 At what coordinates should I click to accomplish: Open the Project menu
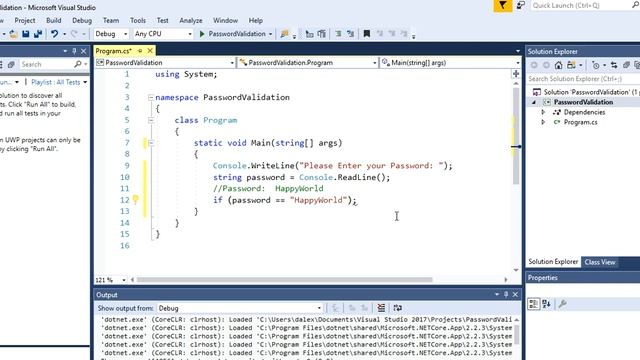[24, 20]
